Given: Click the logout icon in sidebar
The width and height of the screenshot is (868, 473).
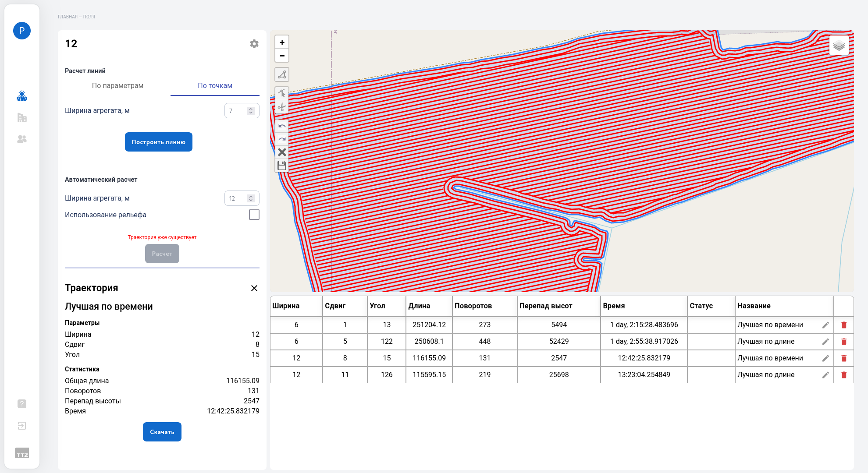Looking at the screenshot, I should click(22, 426).
